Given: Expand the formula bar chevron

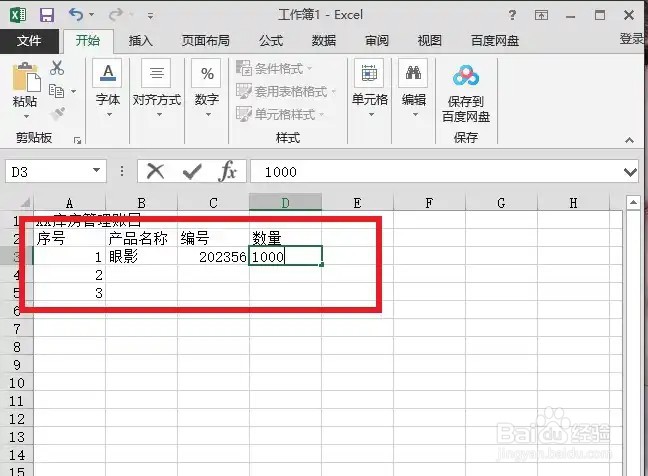Looking at the screenshot, I should 630,171.
